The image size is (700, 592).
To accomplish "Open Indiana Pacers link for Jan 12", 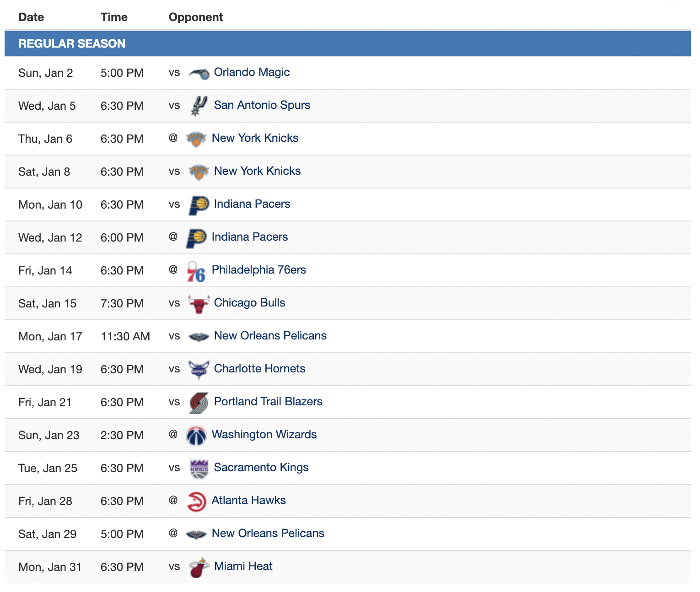I will 250,237.
